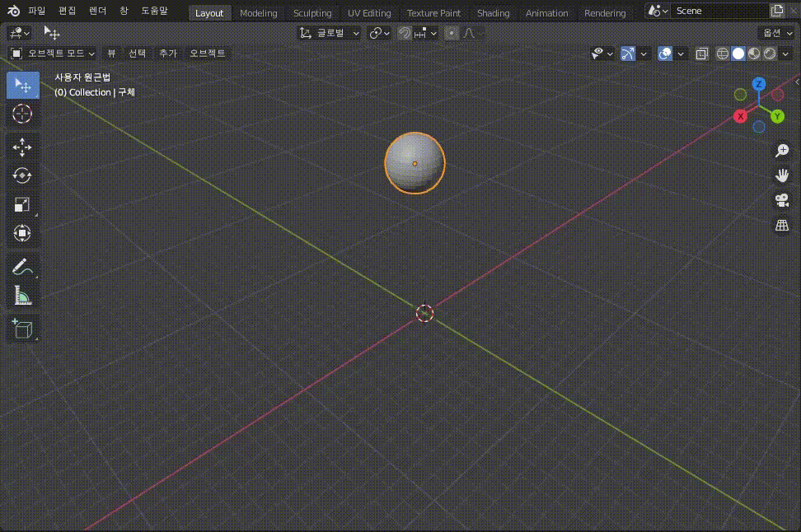The image size is (801, 532).
Task: Select the Layout workspace tab
Action: 209,12
